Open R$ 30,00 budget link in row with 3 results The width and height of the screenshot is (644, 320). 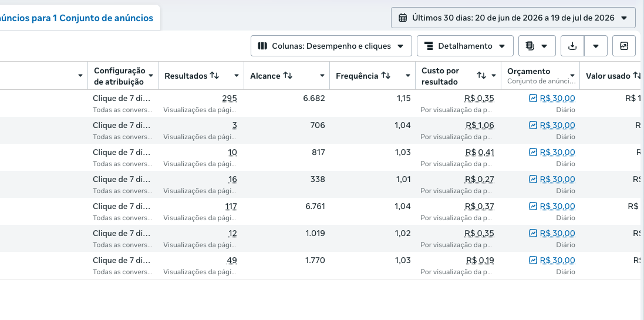557,125
